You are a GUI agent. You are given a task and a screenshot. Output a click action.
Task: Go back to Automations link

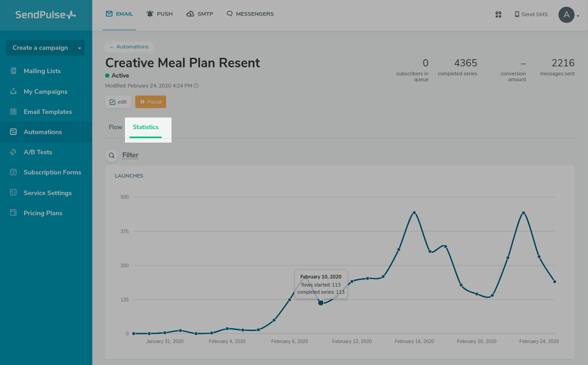pos(129,47)
